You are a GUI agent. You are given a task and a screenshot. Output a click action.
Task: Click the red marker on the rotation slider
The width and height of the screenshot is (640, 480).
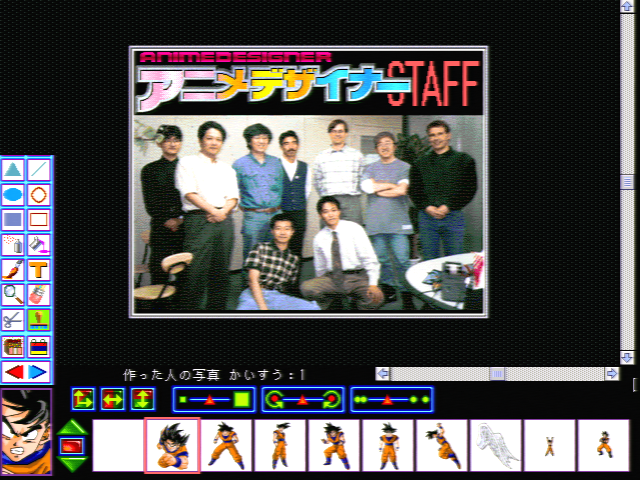[302, 400]
